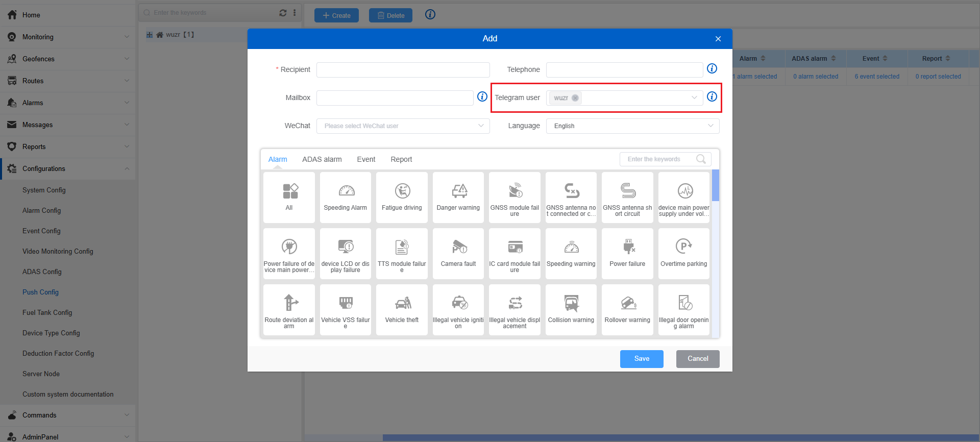Click the Save button
Viewport: 980px width, 442px height.
[642, 359]
